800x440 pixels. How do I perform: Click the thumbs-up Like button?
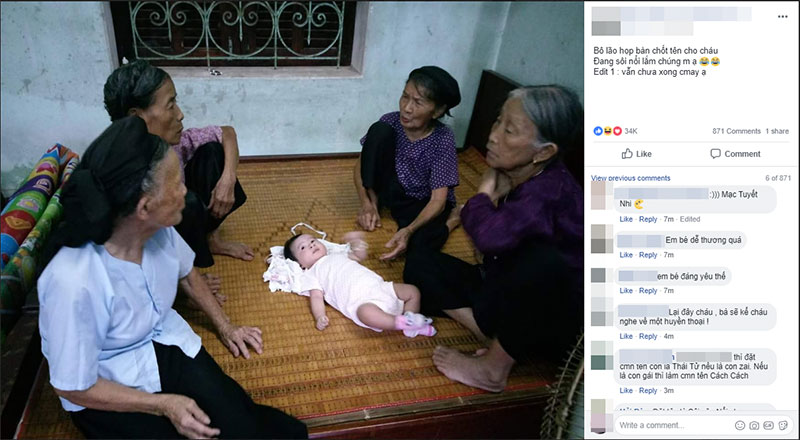[x=636, y=154]
